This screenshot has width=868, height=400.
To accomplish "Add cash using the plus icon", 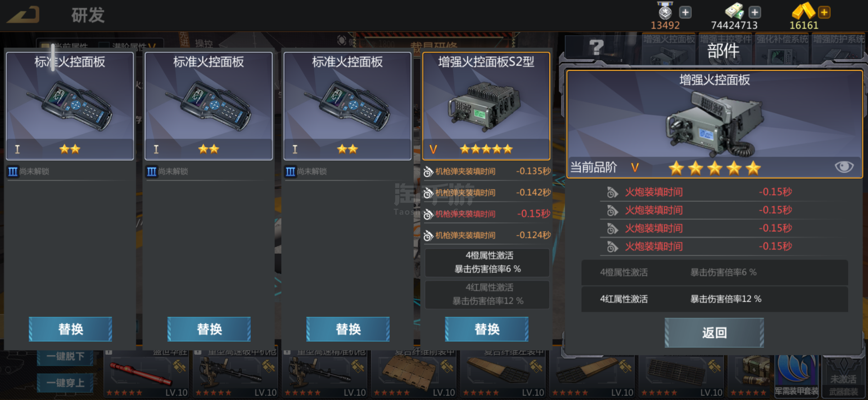I will point(754,13).
